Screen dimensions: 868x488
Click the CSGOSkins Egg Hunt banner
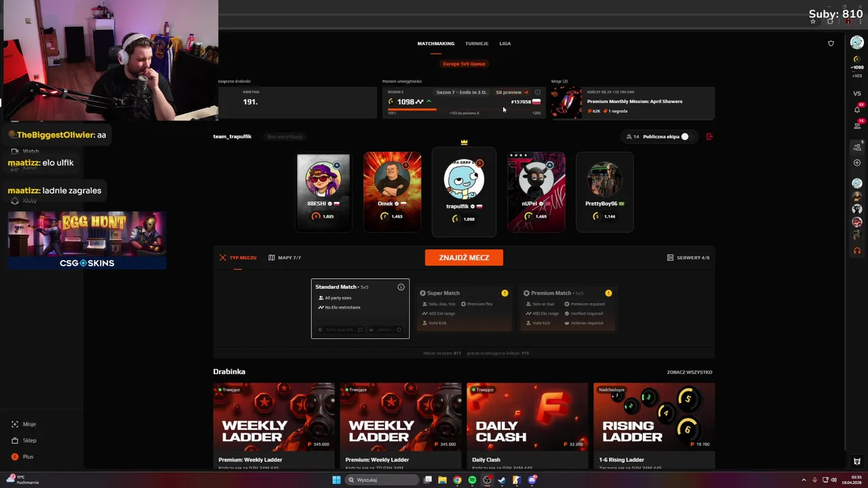point(87,241)
